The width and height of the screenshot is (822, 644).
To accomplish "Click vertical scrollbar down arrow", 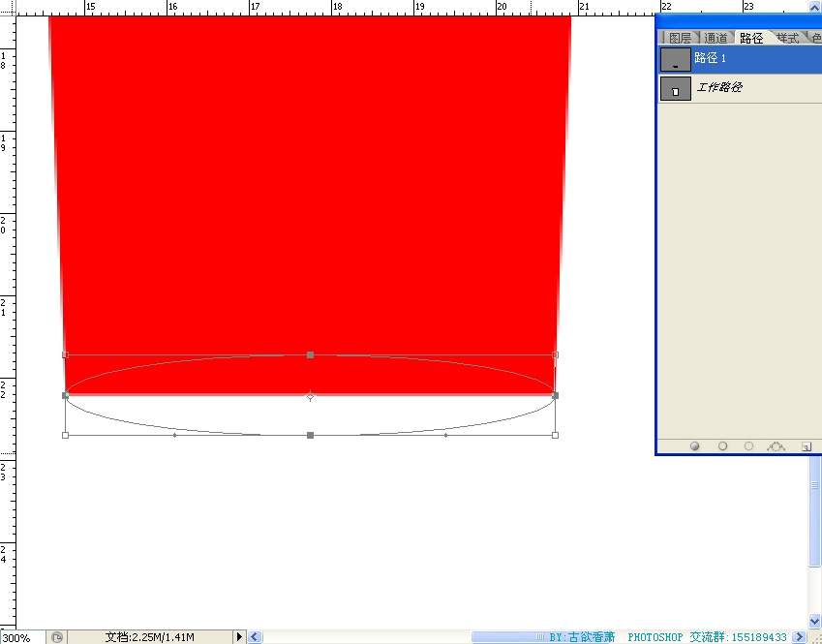I will [x=815, y=622].
